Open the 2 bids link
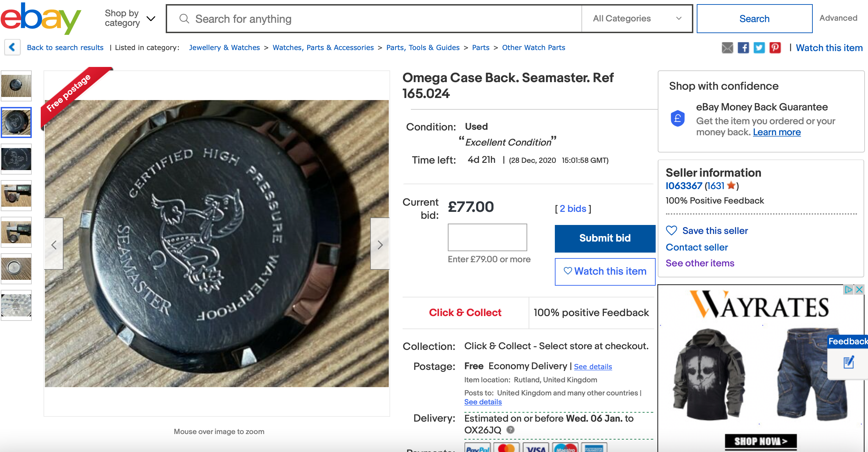Screen dimensions: 868x452 point(573,209)
